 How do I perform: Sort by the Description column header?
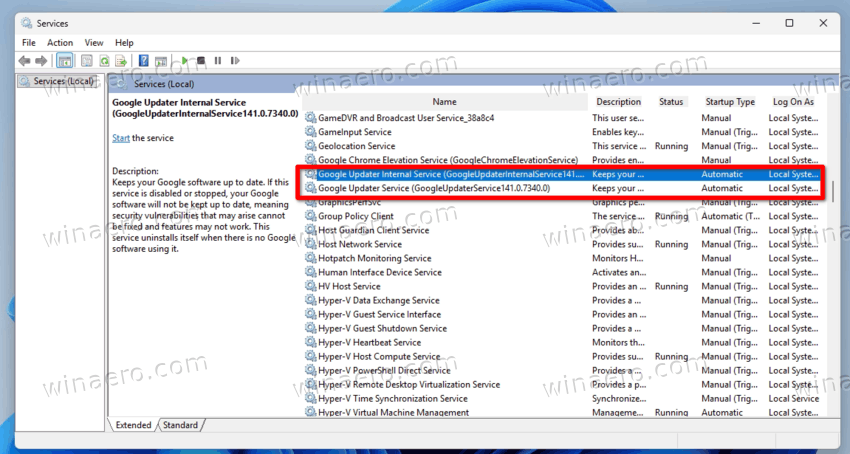pyautogui.click(x=619, y=101)
